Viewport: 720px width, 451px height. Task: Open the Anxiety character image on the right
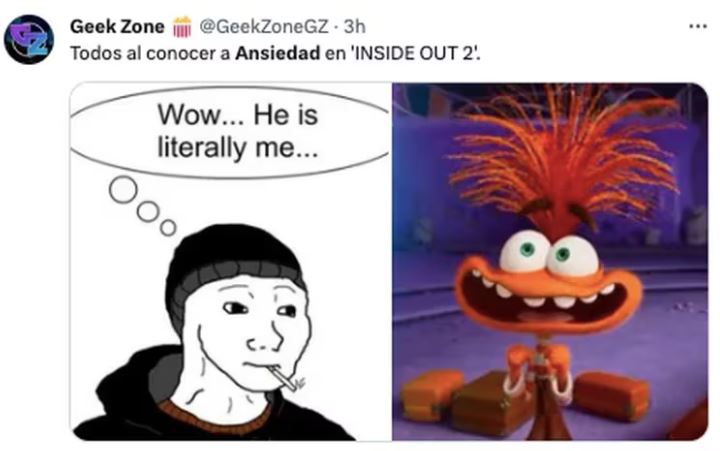point(550,261)
